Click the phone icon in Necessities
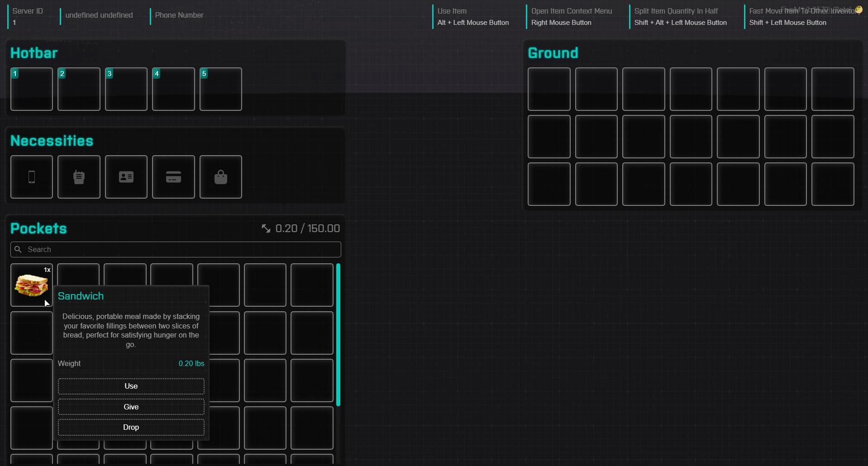The image size is (868, 466). pyautogui.click(x=32, y=177)
